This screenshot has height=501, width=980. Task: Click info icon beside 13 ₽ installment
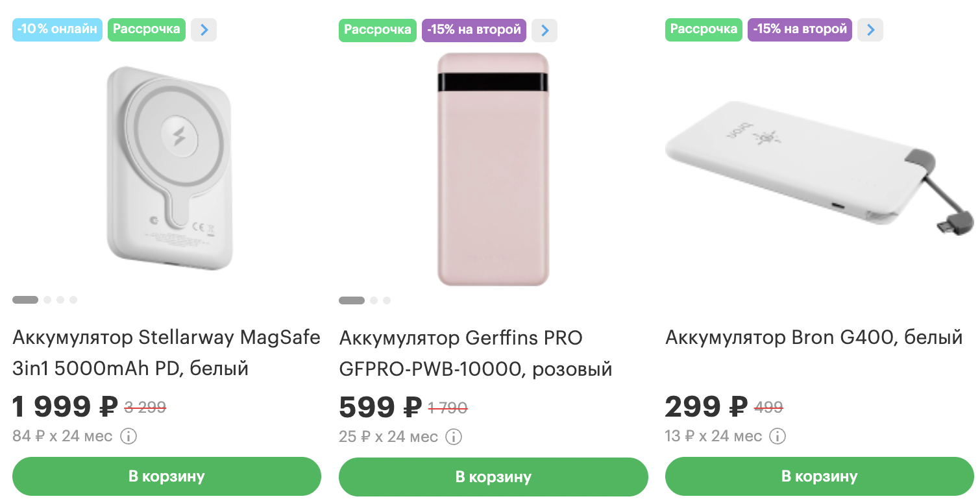778,436
